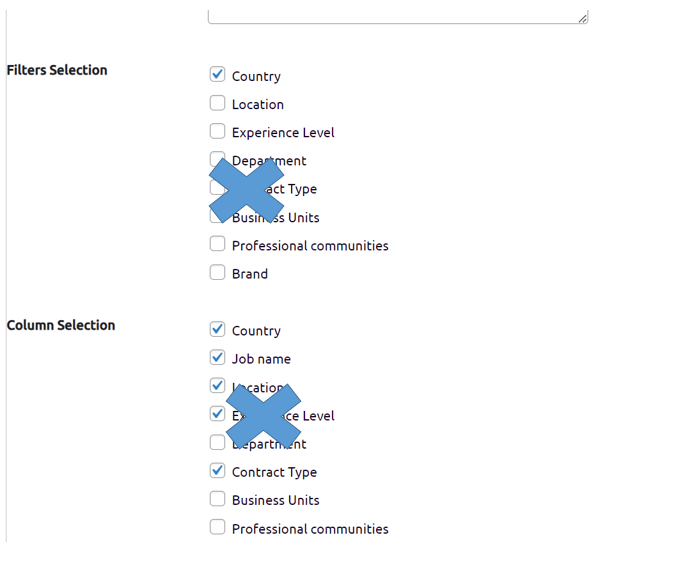Enable Business Units in Column Selection

point(217,498)
